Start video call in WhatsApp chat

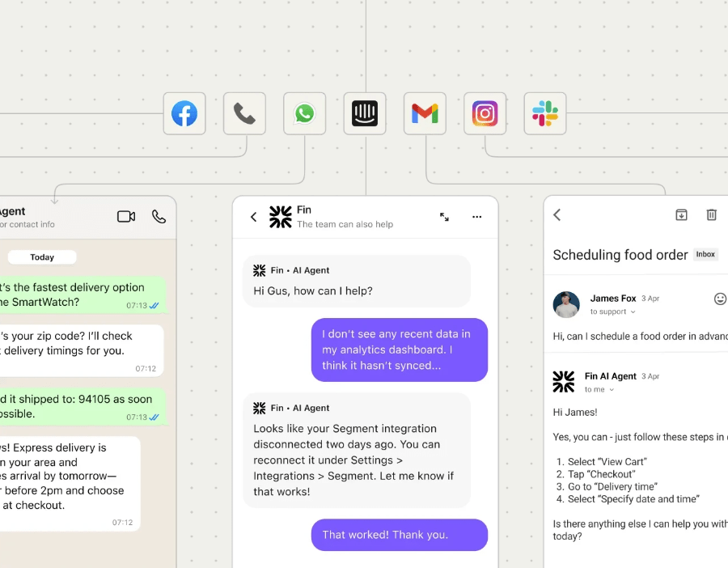point(126,217)
